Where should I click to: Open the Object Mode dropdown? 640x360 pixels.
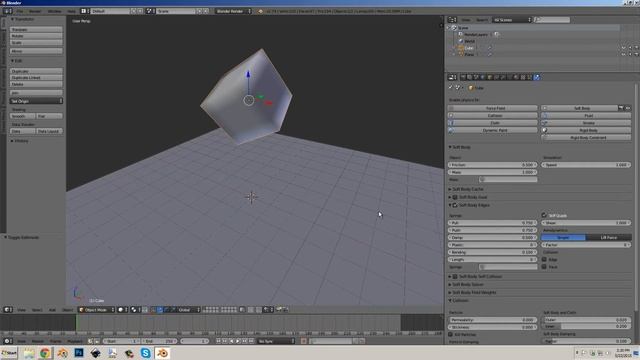pyautogui.click(x=96, y=310)
